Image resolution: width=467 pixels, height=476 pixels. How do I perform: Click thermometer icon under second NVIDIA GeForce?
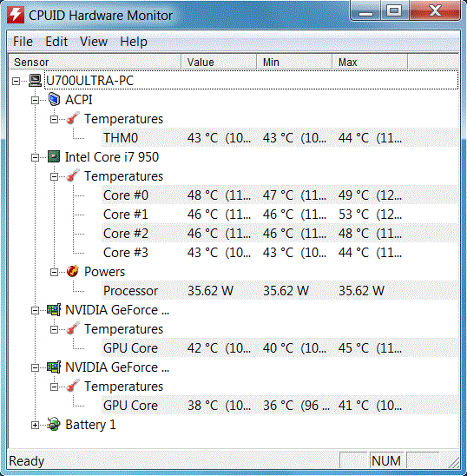[73, 387]
